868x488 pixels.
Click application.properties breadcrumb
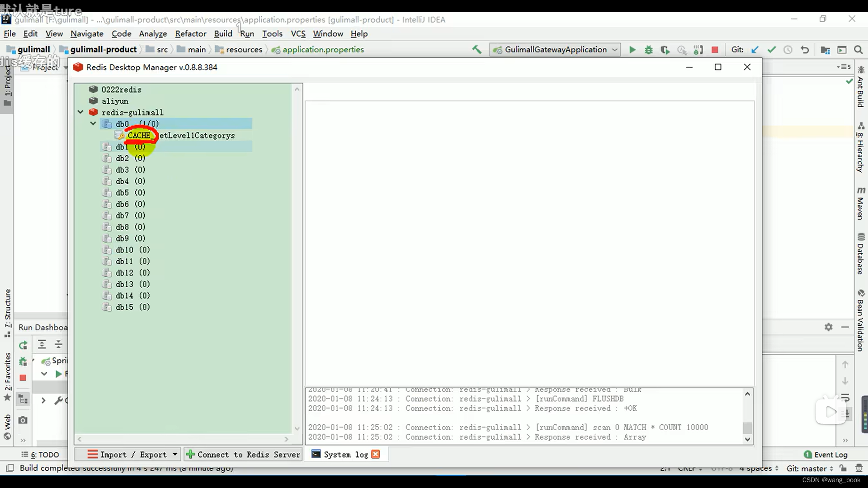point(318,49)
